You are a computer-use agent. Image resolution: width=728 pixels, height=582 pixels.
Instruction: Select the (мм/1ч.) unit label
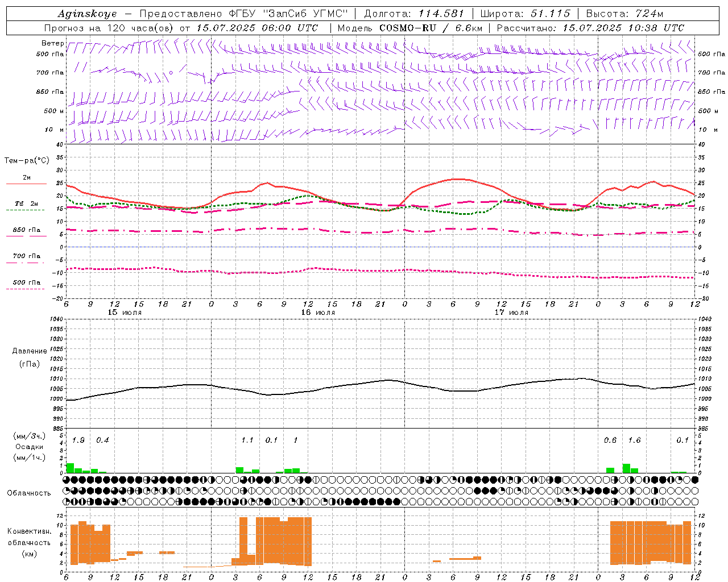[x=30, y=458]
